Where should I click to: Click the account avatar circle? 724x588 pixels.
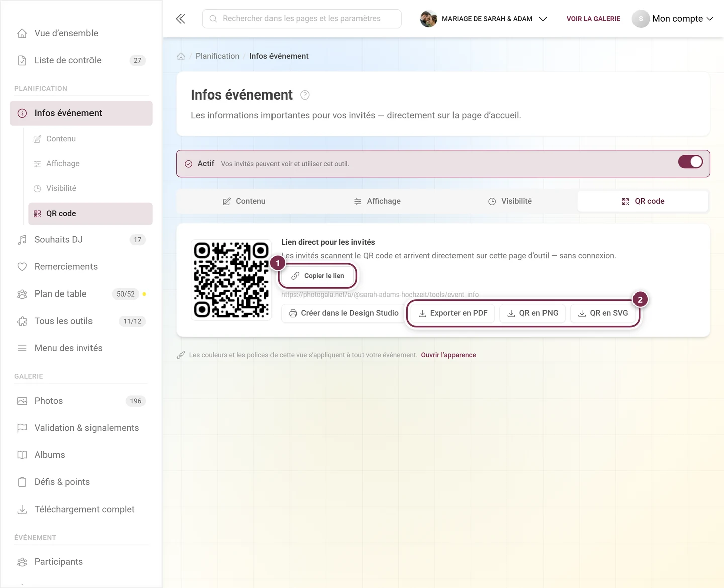[641, 19]
